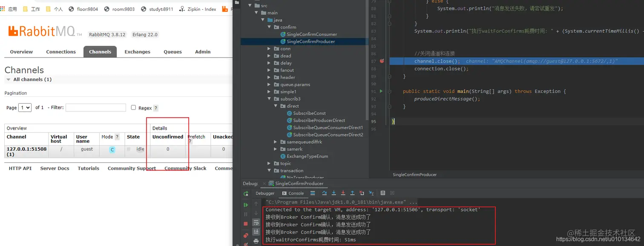Expand the samequeuediffrk folder

(276, 142)
